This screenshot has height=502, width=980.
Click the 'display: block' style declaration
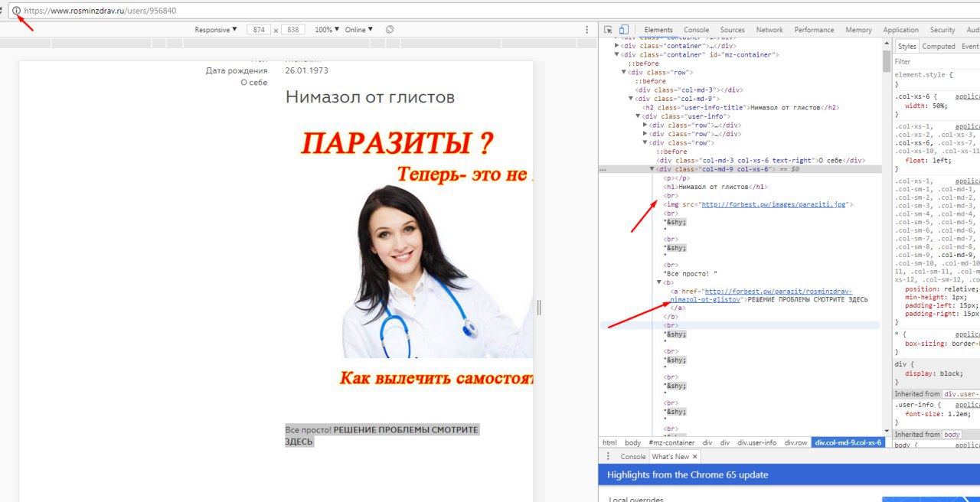(x=933, y=375)
